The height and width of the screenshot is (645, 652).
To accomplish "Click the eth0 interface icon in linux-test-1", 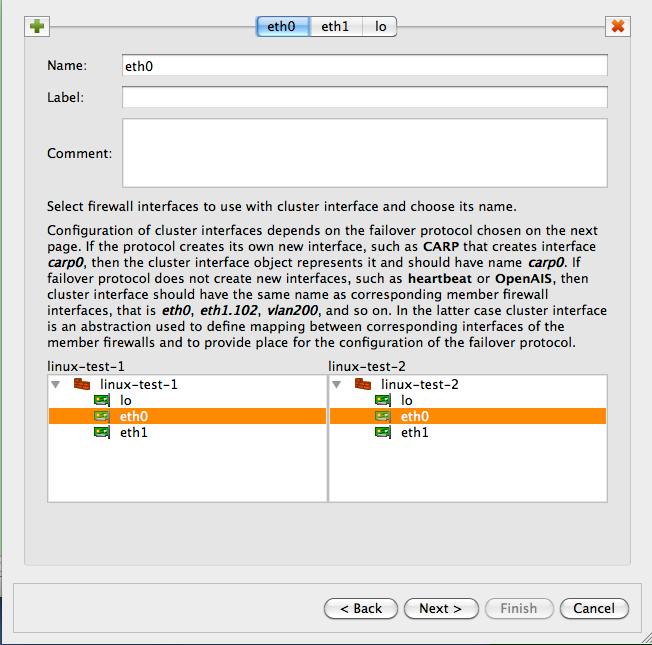I will point(102,416).
